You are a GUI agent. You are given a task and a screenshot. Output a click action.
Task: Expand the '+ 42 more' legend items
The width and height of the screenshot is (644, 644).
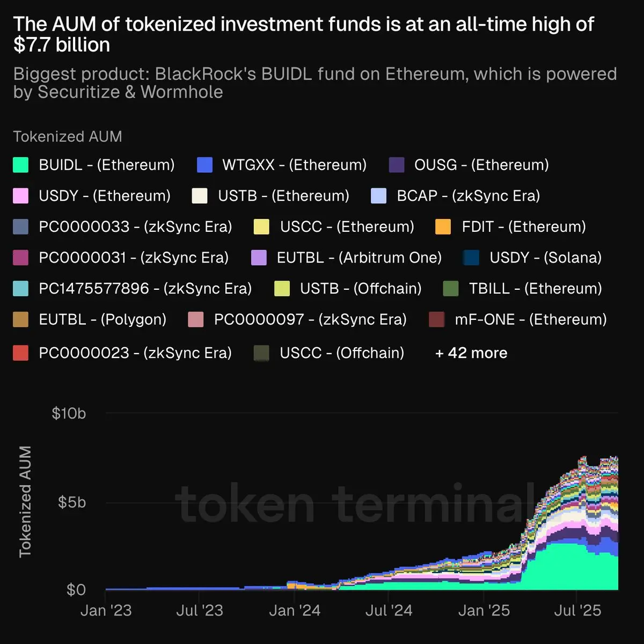[x=471, y=353]
